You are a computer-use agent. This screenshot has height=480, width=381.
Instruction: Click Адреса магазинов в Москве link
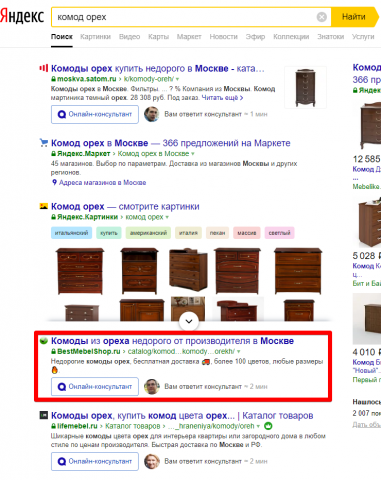pos(102,182)
